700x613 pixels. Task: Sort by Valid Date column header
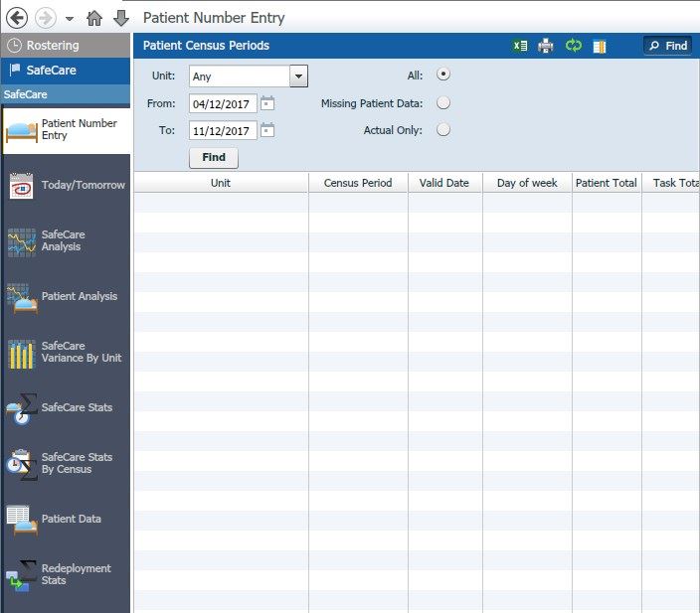pyautogui.click(x=444, y=183)
